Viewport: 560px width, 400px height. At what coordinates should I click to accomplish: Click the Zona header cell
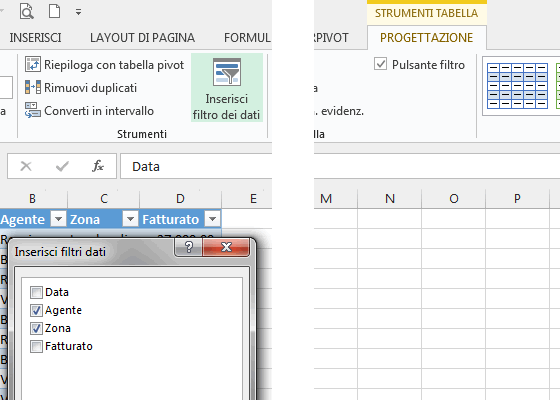[104, 219]
